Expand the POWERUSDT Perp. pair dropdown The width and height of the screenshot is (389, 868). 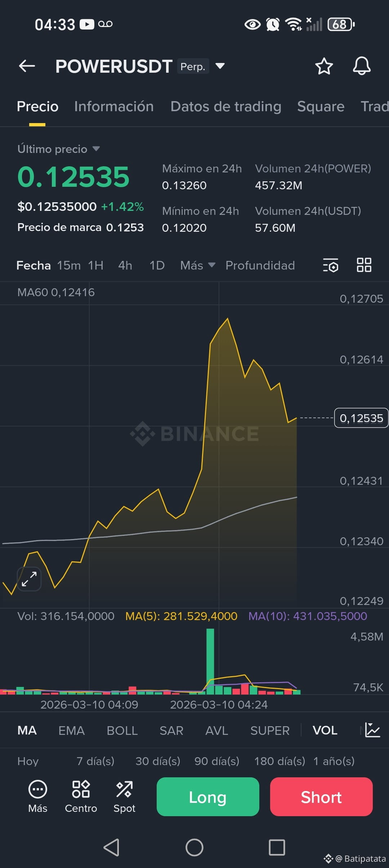pyautogui.click(x=220, y=66)
